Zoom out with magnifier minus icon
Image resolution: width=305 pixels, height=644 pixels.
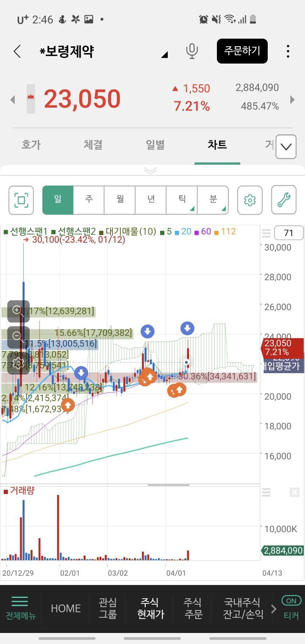tap(18, 337)
